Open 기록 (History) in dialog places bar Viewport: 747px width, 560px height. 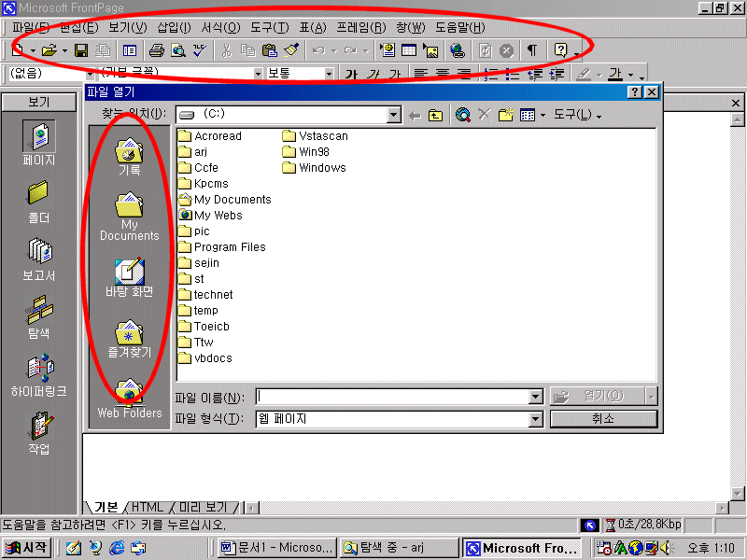[x=129, y=157]
